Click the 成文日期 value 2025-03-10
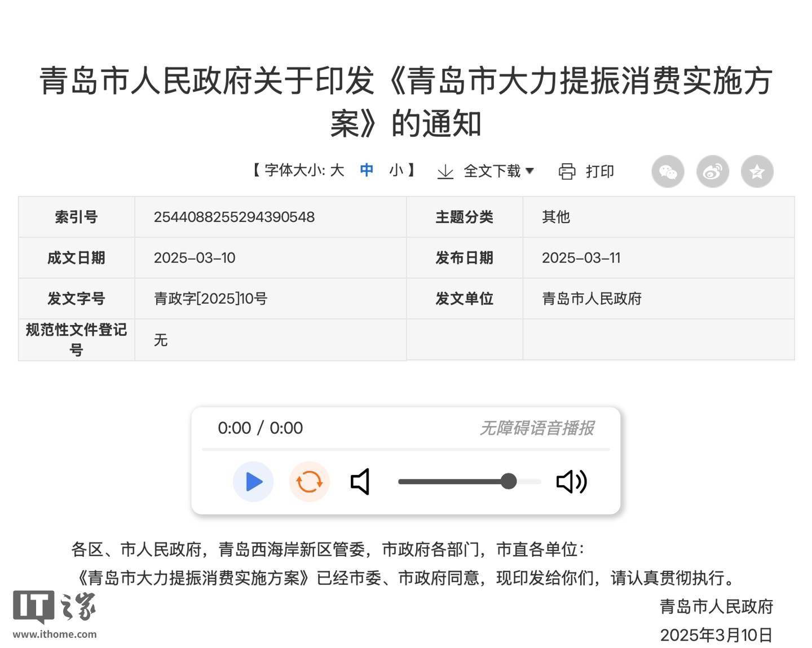The width and height of the screenshot is (812, 648). pos(195,258)
